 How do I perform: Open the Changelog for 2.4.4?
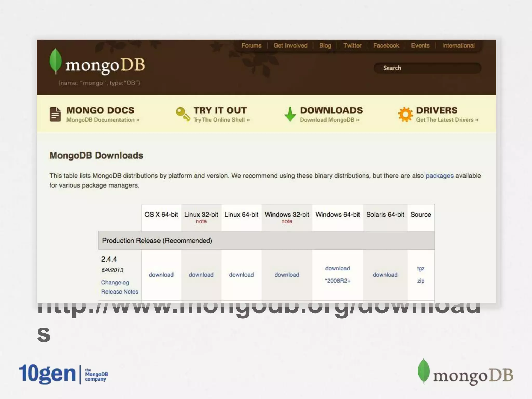(115, 283)
